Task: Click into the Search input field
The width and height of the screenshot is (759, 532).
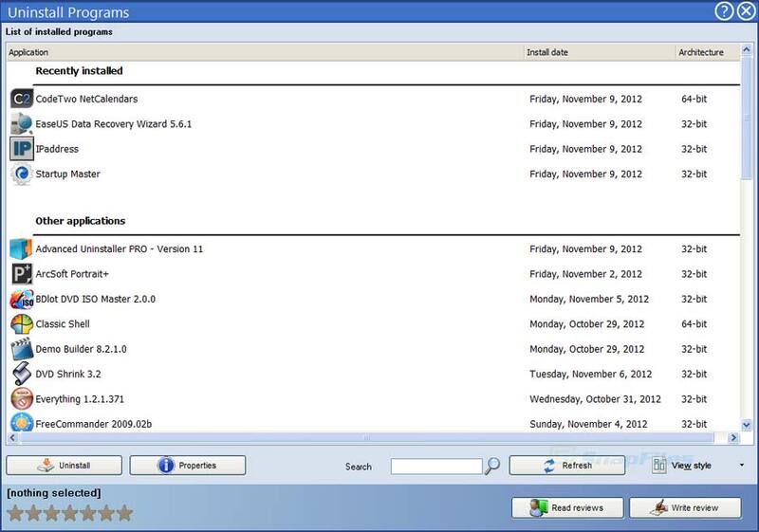Action: coord(436,467)
